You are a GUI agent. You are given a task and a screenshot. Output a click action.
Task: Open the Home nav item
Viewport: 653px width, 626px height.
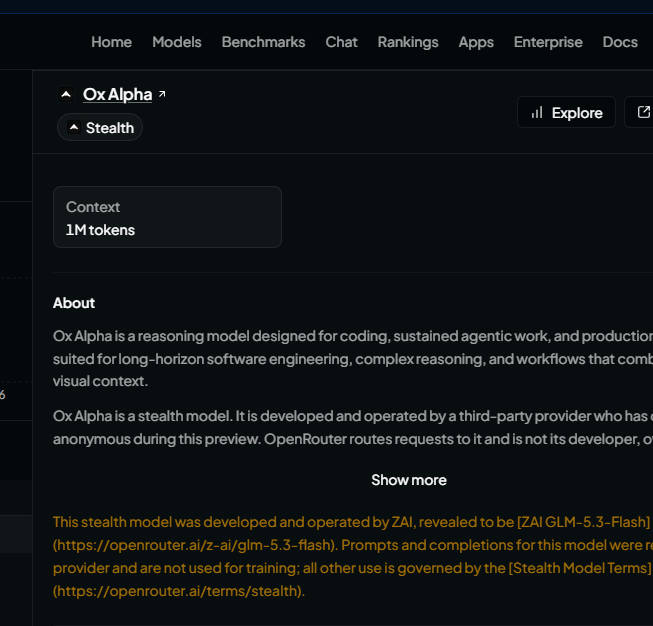tap(112, 42)
